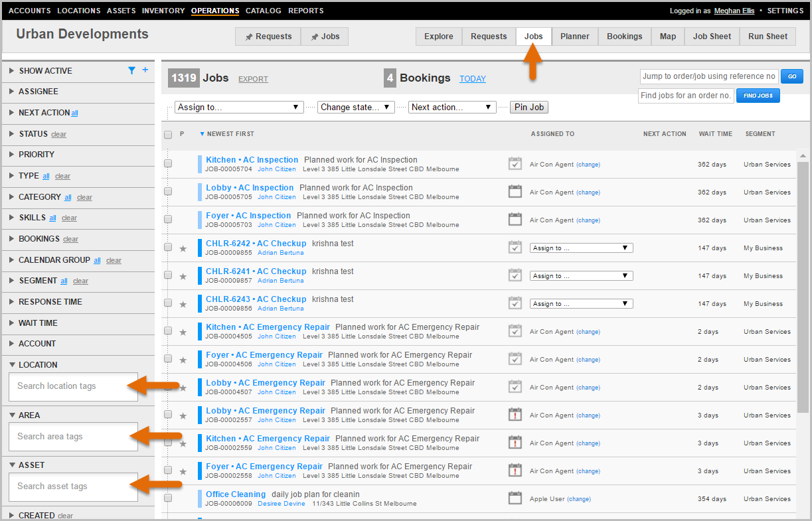
Task: Open the Inventory menu in top bar
Action: 163,11
